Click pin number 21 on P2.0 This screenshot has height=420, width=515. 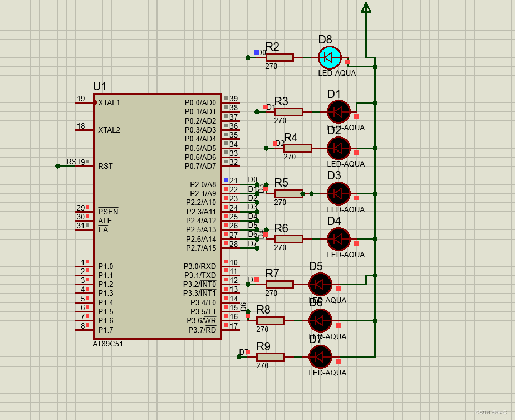tap(233, 180)
